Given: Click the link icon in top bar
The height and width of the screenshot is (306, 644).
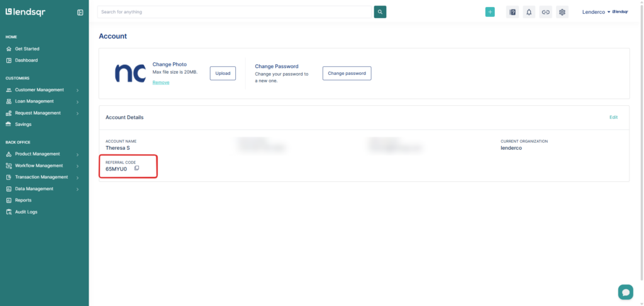Looking at the screenshot, I should 545,12.
